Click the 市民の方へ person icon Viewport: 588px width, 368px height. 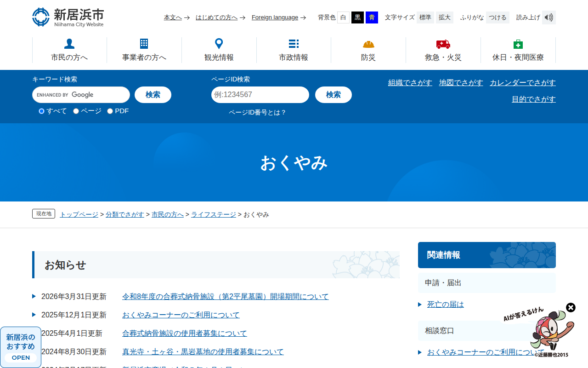click(x=69, y=44)
